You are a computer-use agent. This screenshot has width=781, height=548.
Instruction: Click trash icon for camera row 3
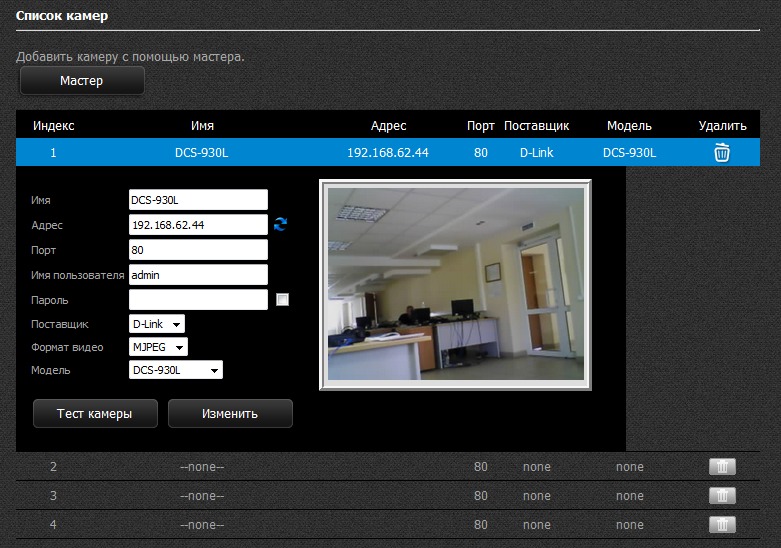(x=722, y=496)
